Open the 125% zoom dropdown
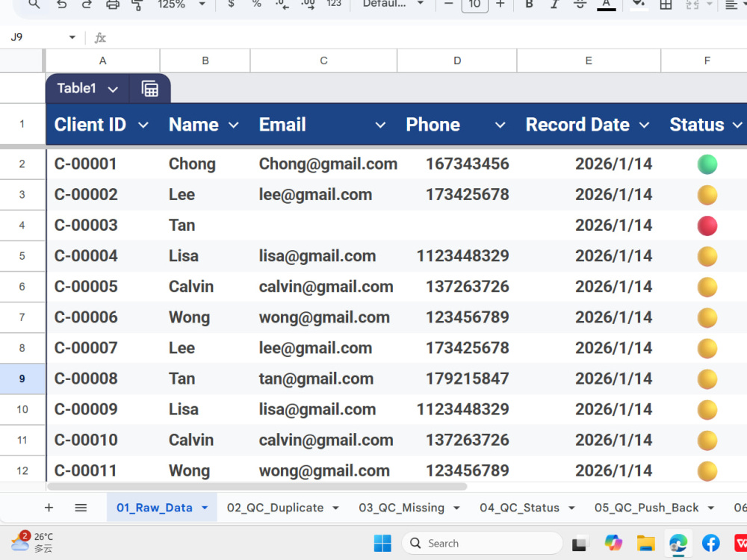Screen dimensions: 747x560 click(202, 4)
